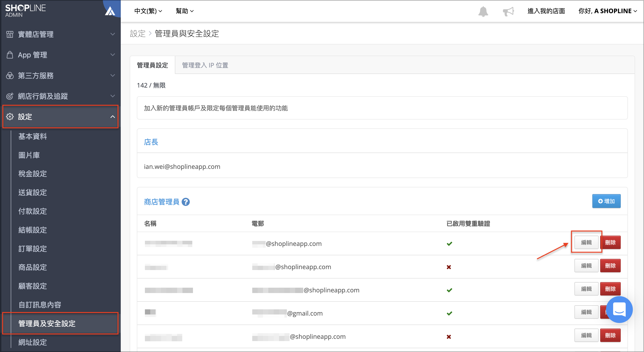Click the SHOPLINE ADMIN logo
644x352 pixels.
pyautogui.click(x=25, y=11)
